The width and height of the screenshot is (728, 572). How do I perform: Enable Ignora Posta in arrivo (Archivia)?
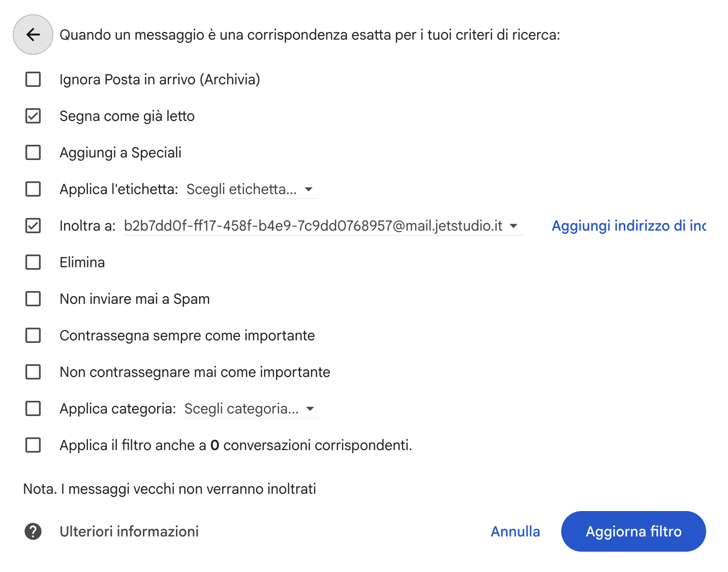(33, 79)
